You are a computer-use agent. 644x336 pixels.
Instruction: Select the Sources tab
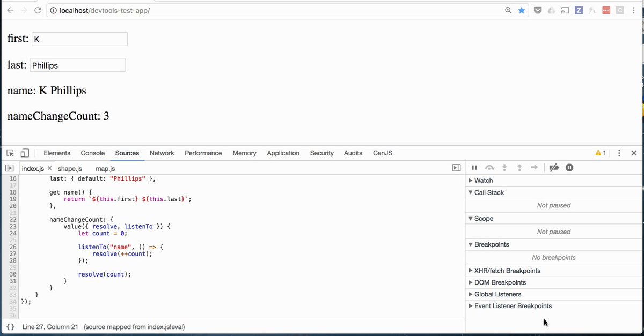coord(127,153)
